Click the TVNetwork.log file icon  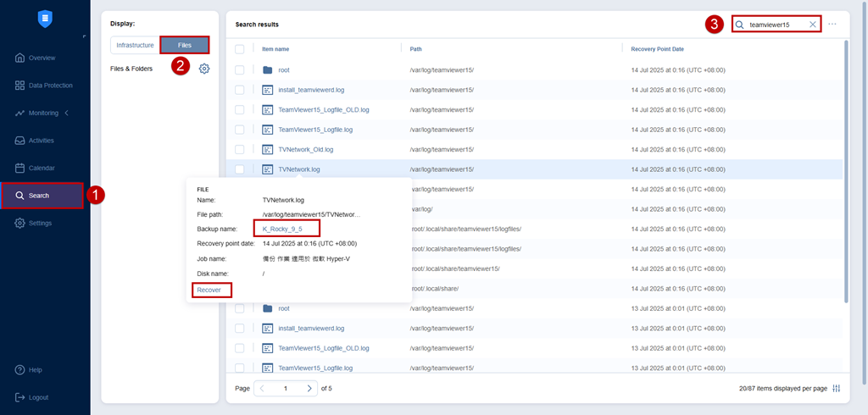[268, 169]
